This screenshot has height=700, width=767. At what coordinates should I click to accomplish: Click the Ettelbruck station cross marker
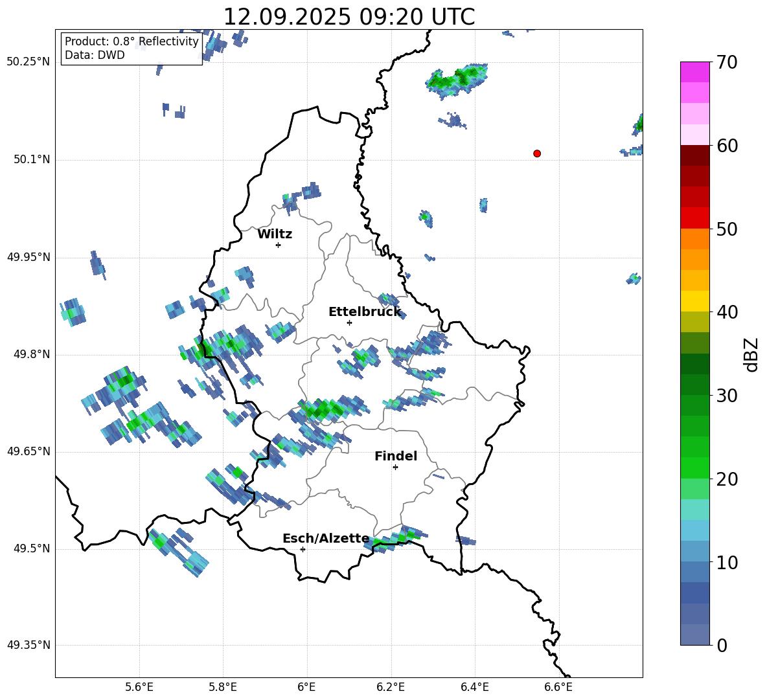coord(349,322)
